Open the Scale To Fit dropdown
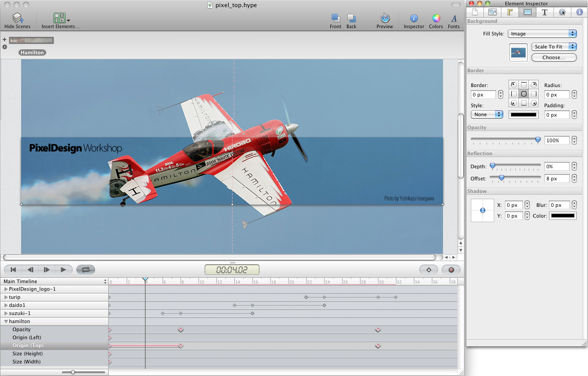 [x=554, y=47]
